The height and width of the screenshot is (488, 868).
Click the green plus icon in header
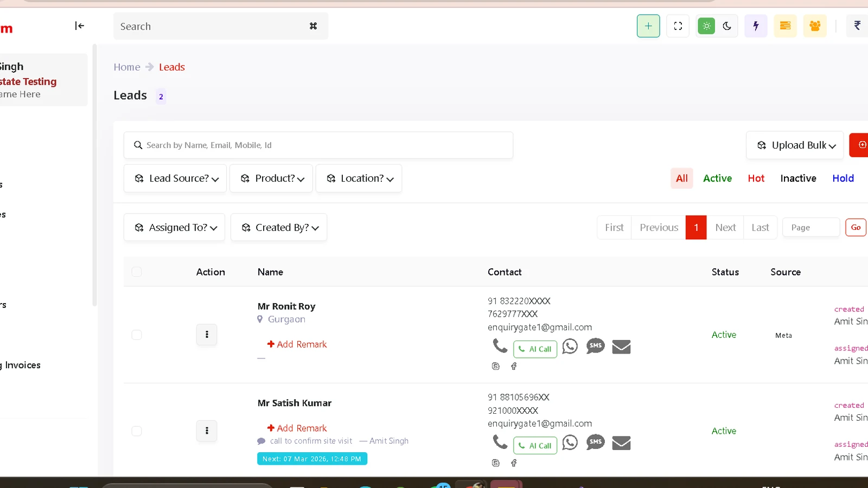(x=648, y=26)
